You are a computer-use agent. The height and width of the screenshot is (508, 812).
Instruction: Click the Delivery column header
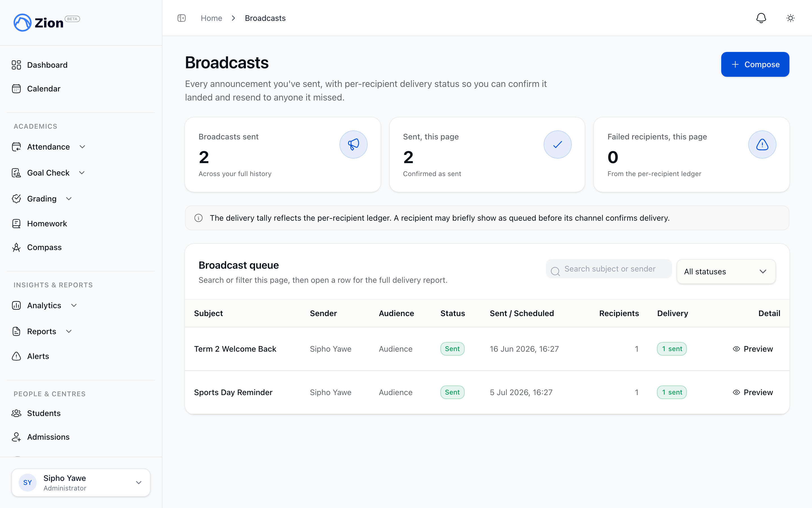[x=672, y=313]
